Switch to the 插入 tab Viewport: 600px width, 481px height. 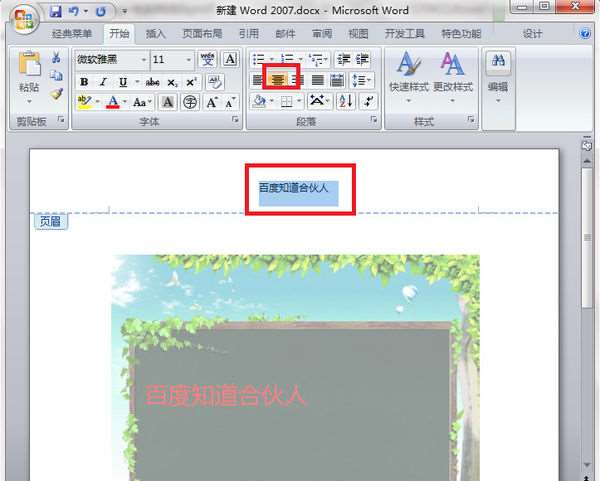[155, 34]
